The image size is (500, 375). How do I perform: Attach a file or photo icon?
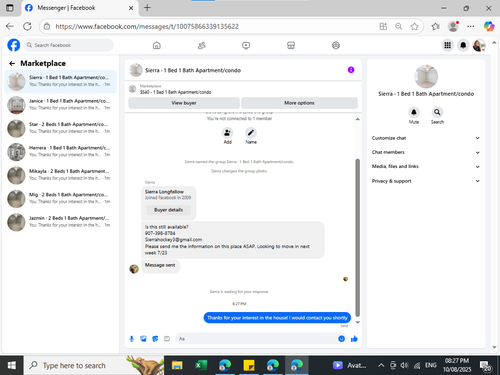(143, 339)
